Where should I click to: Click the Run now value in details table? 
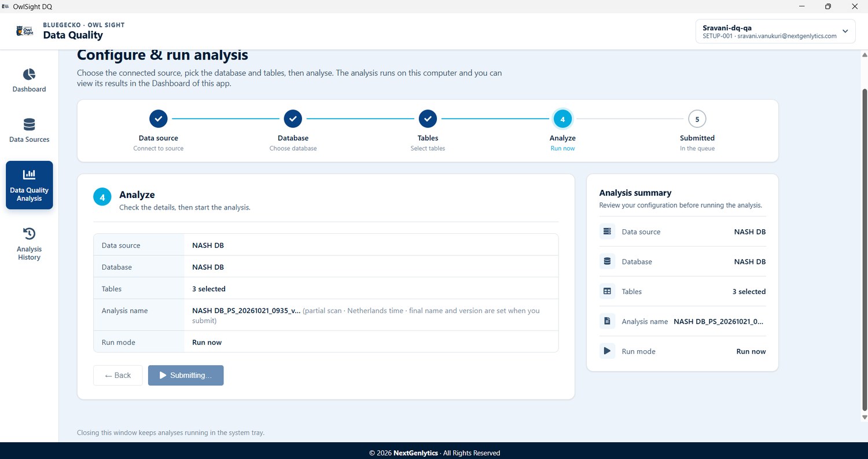[207, 342]
